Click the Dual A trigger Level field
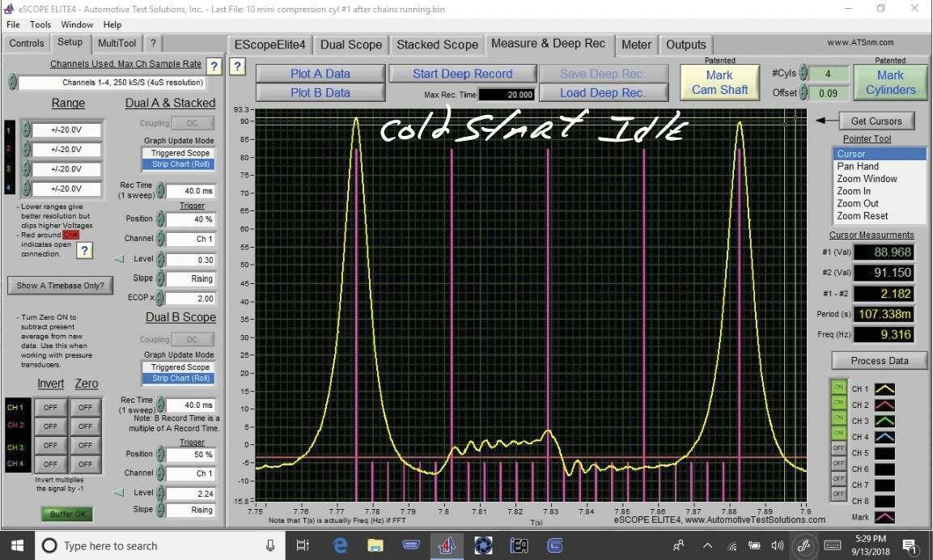The height and width of the screenshot is (560, 933). click(190, 260)
